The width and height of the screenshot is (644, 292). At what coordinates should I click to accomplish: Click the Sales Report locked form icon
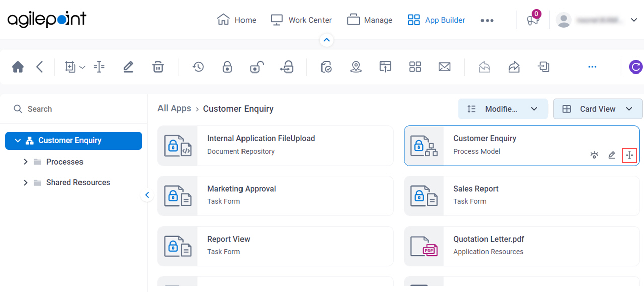click(x=424, y=196)
